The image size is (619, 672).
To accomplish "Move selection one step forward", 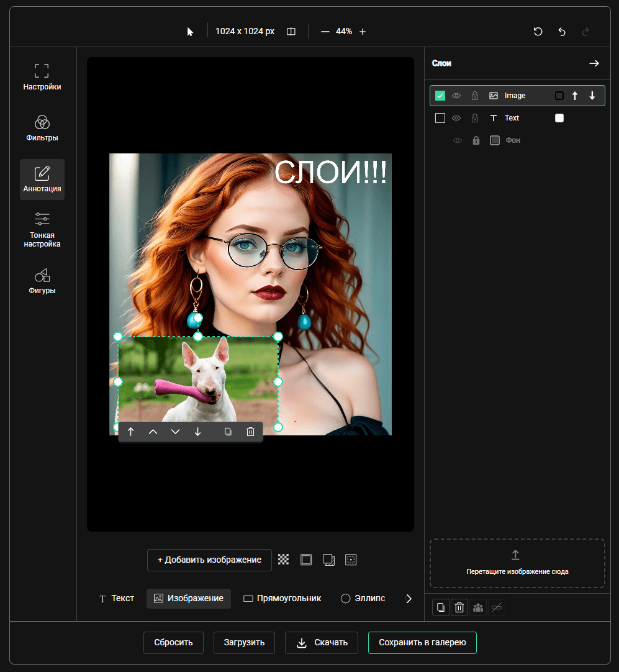I will coord(153,432).
